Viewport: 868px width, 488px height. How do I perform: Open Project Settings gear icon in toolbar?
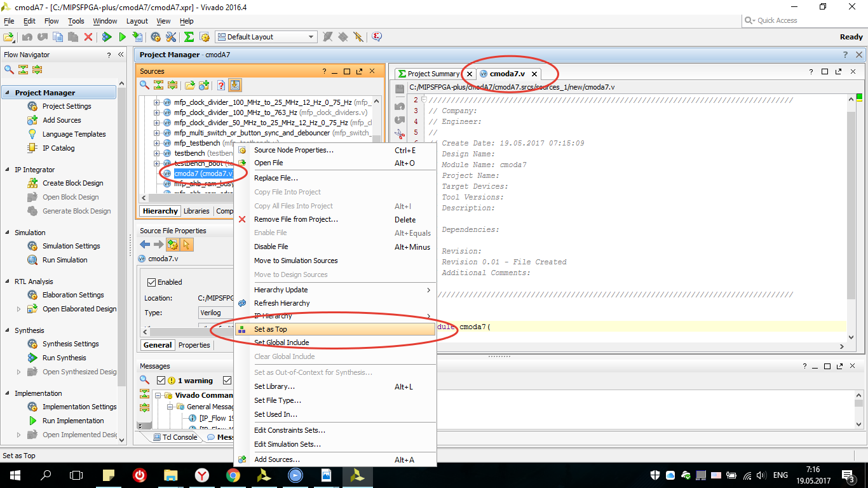tap(156, 37)
